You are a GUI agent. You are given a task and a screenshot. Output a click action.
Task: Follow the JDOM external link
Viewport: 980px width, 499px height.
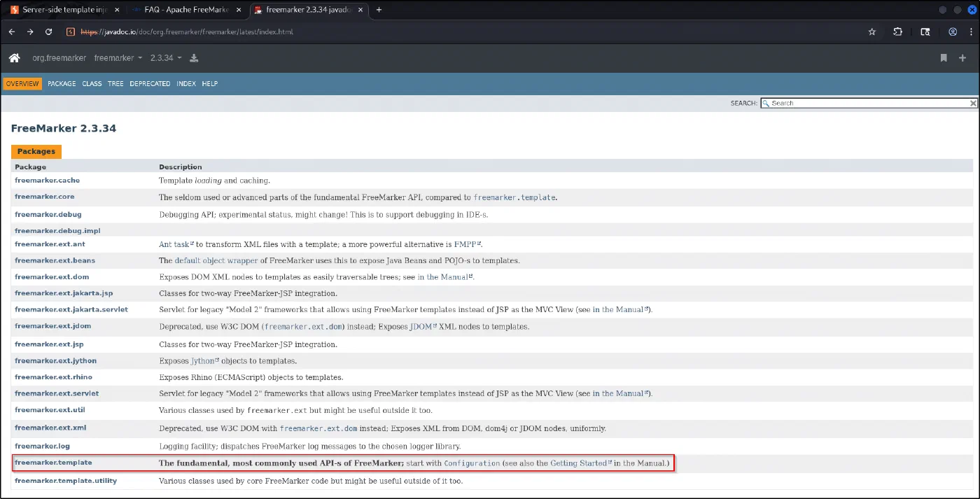[x=423, y=326]
